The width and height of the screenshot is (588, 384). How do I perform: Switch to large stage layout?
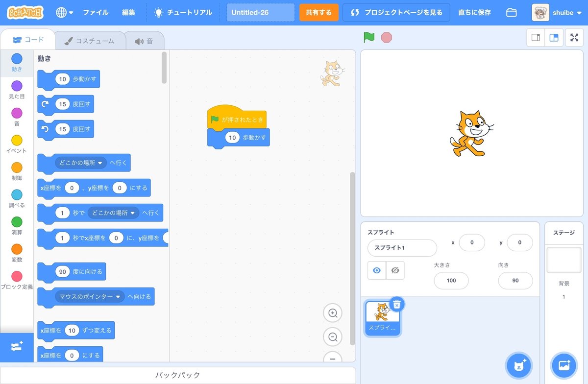point(554,38)
